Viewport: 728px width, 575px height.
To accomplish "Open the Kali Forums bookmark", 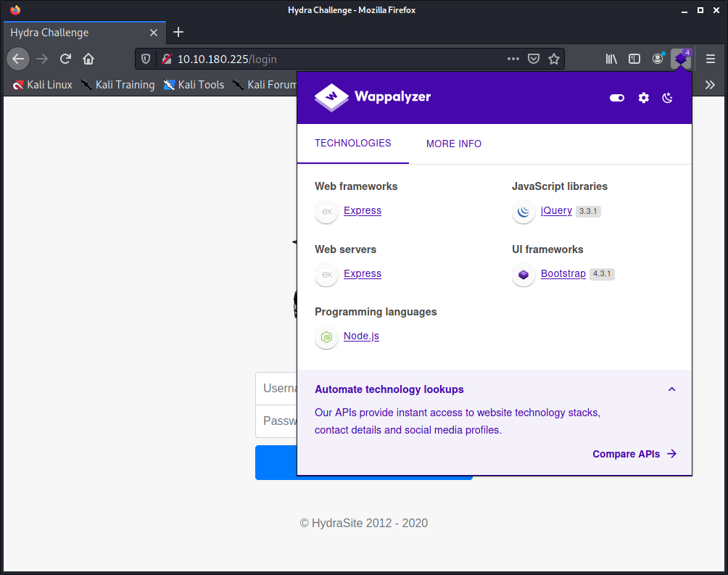I will 265,85.
